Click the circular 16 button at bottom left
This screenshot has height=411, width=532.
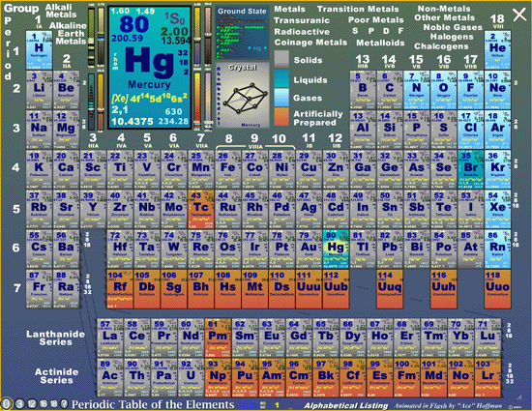click(x=44, y=403)
